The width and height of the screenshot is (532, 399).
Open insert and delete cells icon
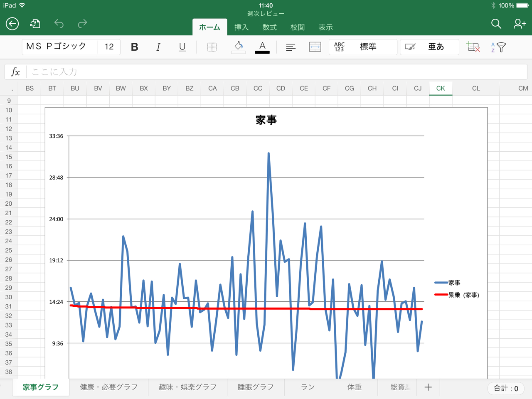pyautogui.click(x=473, y=47)
